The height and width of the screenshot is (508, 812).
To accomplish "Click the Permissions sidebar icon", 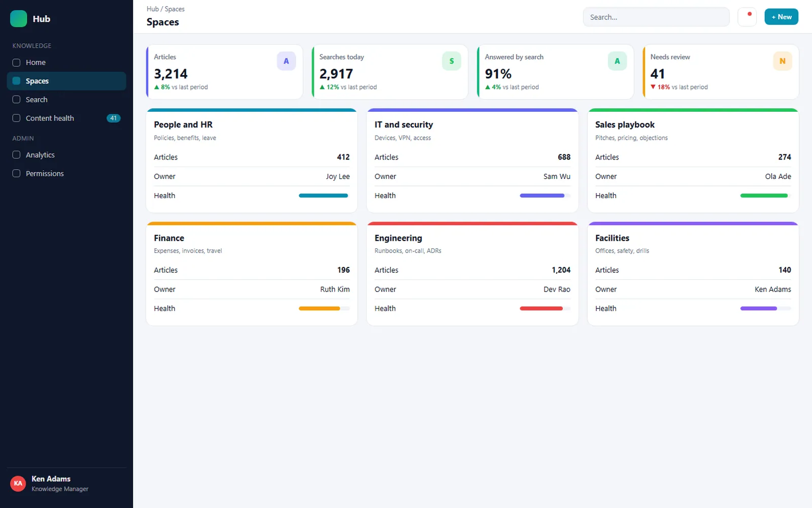I will tap(16, 173).
